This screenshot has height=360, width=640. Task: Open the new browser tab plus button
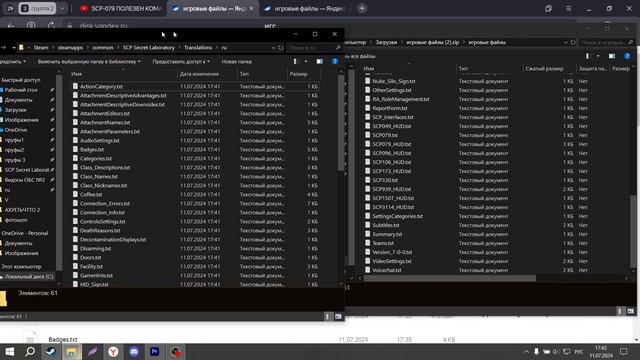362,8
